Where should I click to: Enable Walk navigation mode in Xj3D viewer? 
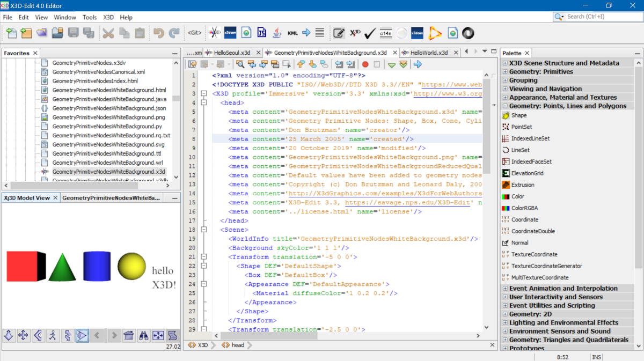(x=52, y=335)
